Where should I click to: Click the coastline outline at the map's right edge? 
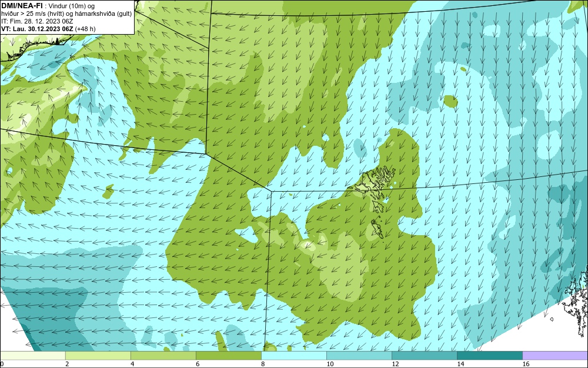point(576,302)
